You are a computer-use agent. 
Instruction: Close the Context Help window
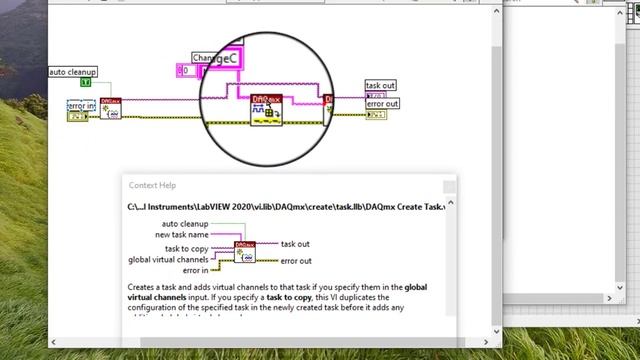[449, 187]
